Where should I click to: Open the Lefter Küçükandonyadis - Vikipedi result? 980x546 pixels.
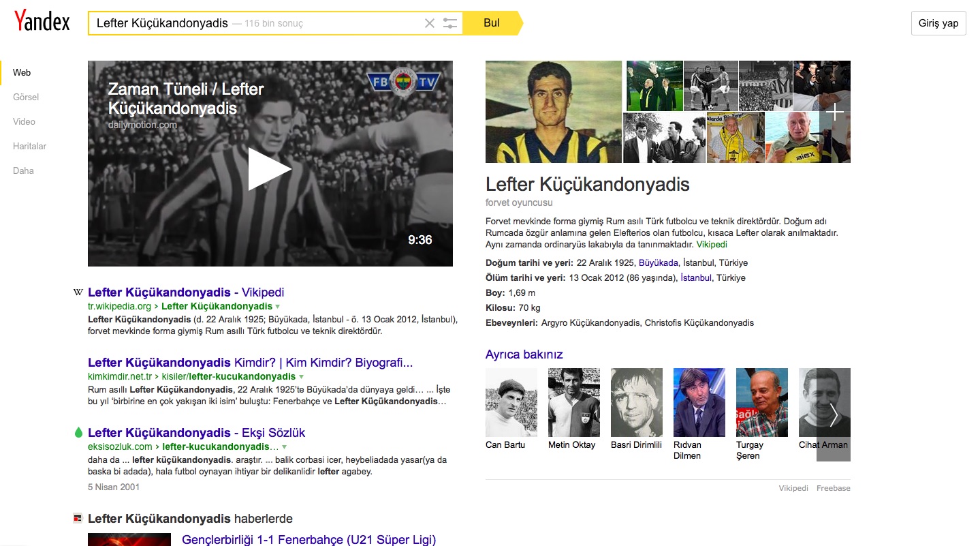186,292
